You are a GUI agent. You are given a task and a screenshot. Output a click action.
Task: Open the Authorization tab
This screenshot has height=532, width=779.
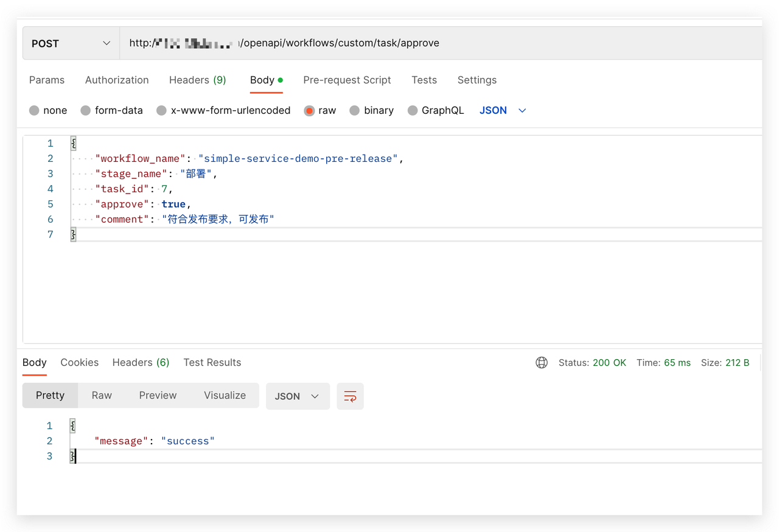117,80
